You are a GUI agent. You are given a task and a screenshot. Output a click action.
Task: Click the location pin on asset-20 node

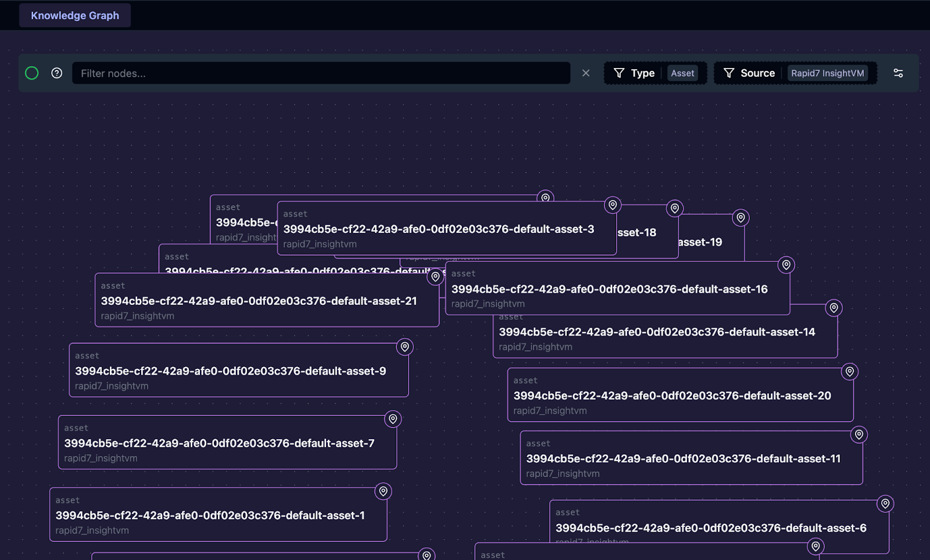click(849, 372)
